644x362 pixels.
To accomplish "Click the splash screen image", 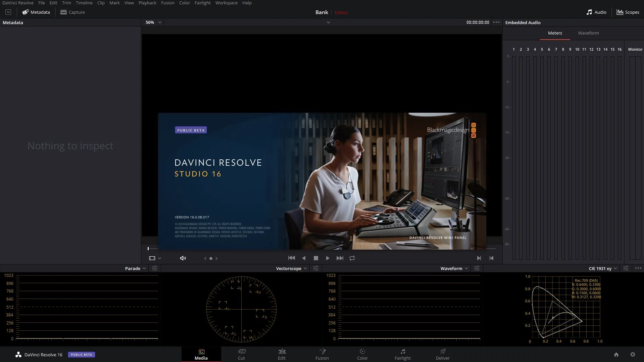I will coord(322,181).
